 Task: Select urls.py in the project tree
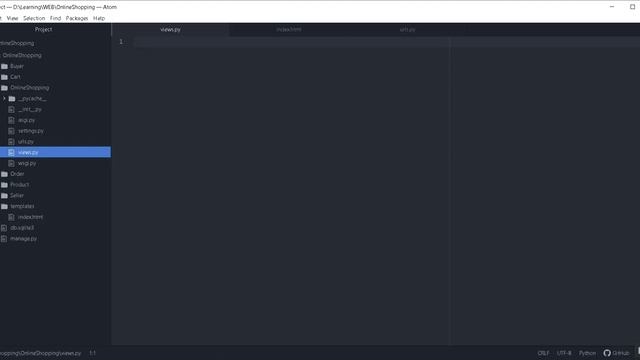26,142
